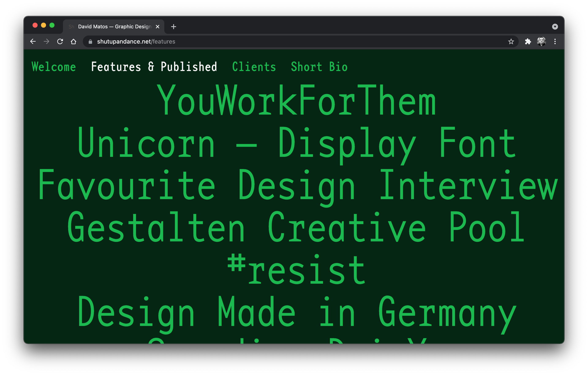
Task: Open the browser home page icon
Action: 73,42
